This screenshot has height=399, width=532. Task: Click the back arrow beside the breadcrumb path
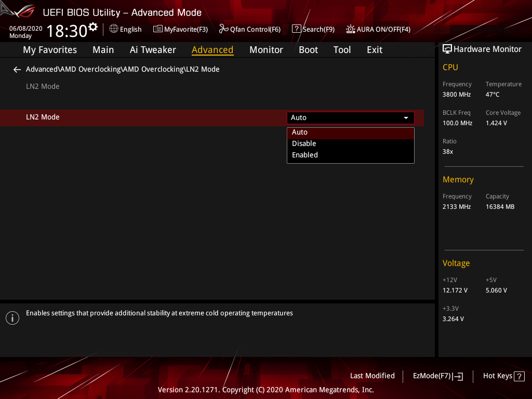17,70
